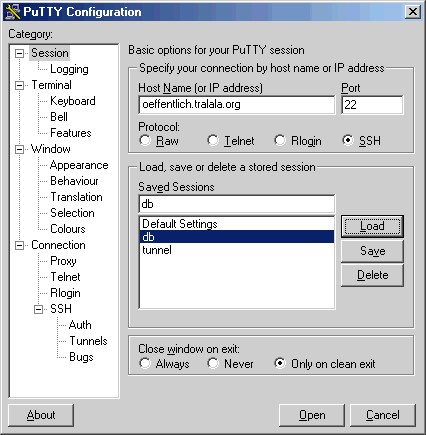Set close window on exit to Never
Viewport: 426px width, 435px height.
pos(213,363)
